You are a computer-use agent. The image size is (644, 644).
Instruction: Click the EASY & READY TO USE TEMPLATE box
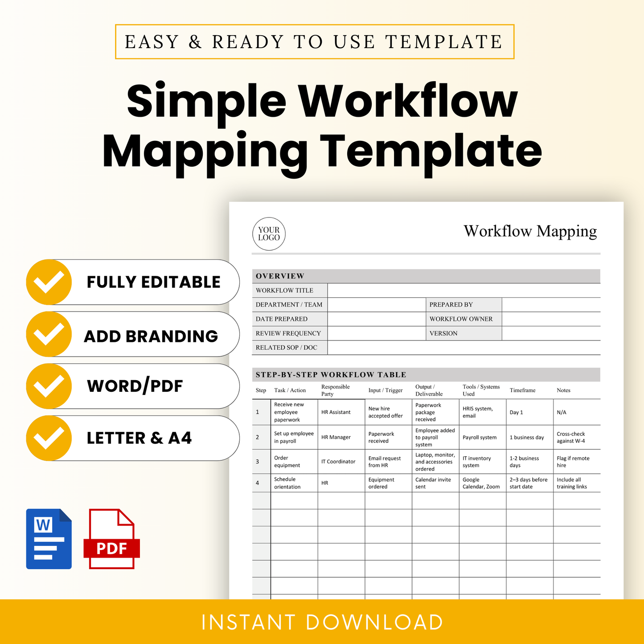(315, 42)
